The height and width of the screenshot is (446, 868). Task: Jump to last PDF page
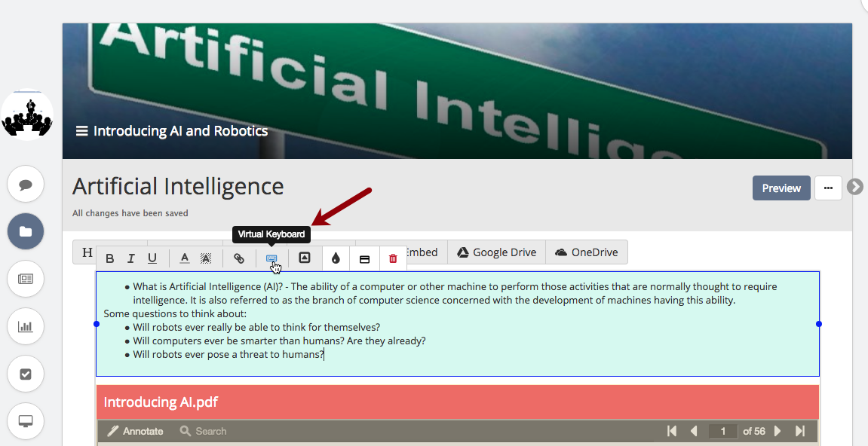point(799,431)
